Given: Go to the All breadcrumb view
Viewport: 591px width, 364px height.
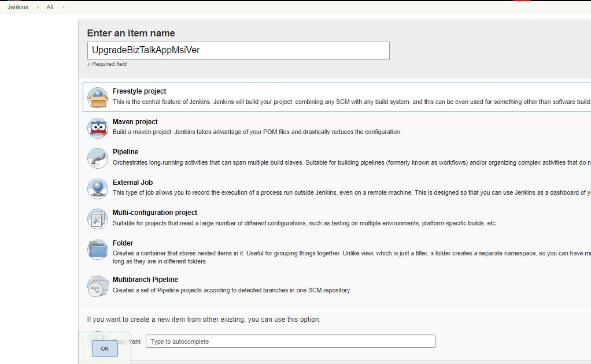Looking at the screenshot, I should point(50,7).
